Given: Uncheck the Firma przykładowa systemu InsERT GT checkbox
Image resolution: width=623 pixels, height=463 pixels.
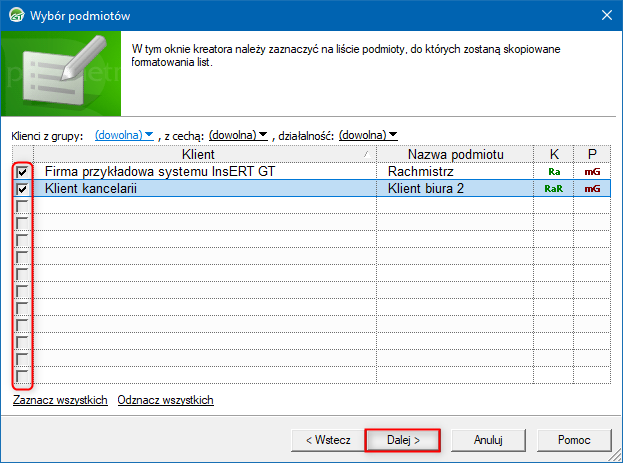Looking at the screenshot, I should click(x=22, y=172).
